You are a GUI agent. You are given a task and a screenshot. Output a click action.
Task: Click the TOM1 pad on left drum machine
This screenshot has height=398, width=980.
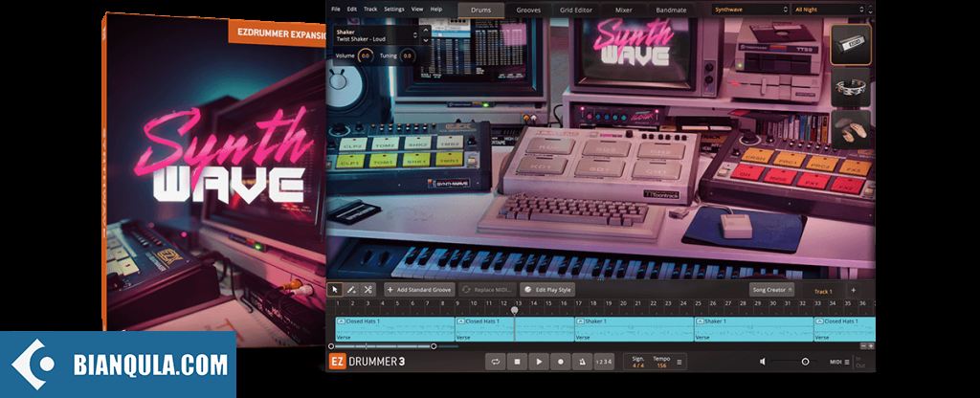[381, 163]
